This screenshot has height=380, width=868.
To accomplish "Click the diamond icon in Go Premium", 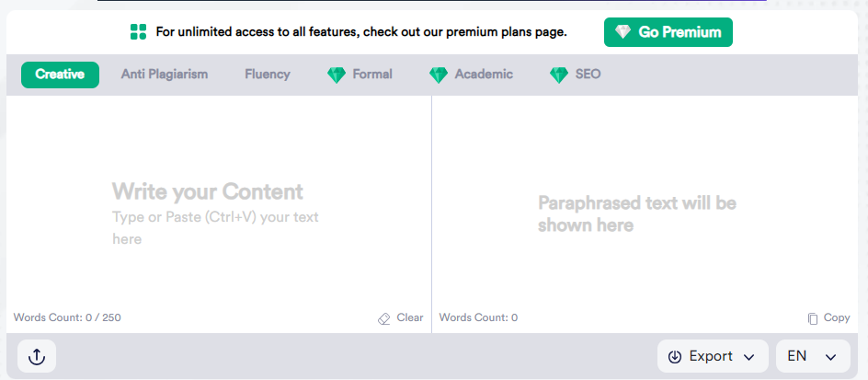I will pos(623,32).
